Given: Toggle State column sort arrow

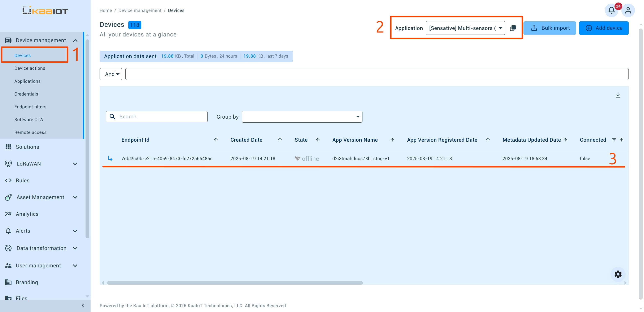Looking at the screenshot, I should pyautogui.click(x=318, y=140).
